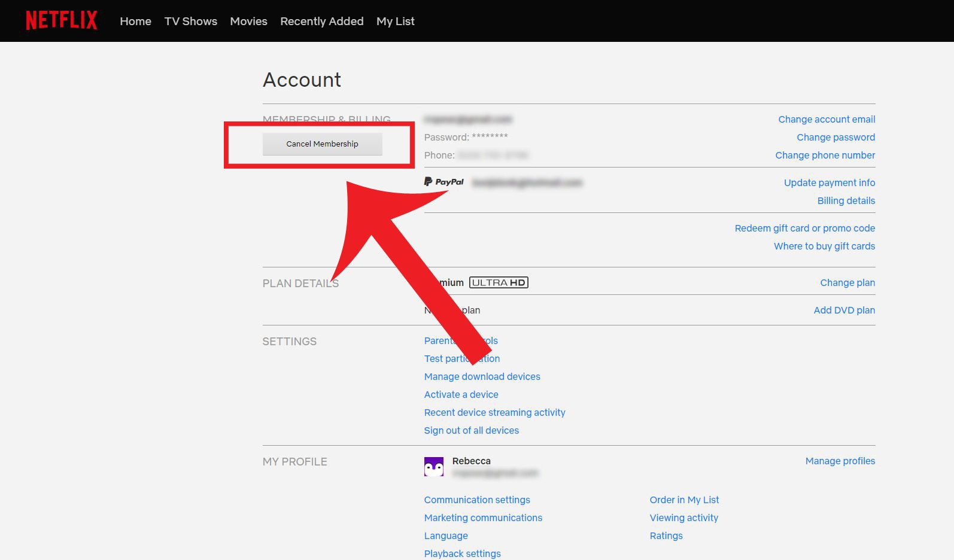Viewport: 954px width, 560px height.
Task: Click Add DVD plan
Action: point(844,311)
